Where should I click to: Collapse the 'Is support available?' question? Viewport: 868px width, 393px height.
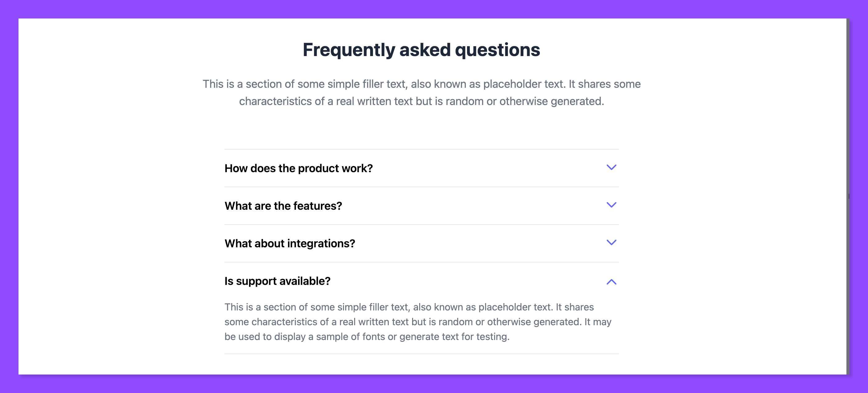[x=277, y=281]
